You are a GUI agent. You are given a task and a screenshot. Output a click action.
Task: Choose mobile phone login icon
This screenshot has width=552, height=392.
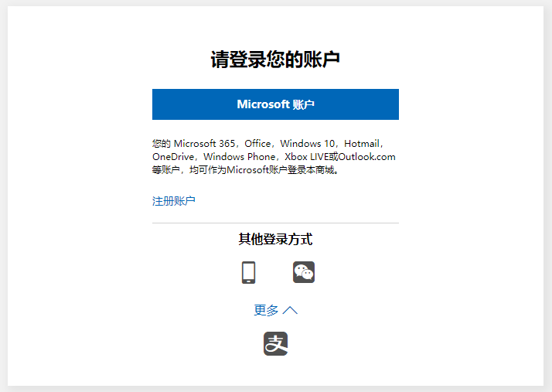[248, 272]
